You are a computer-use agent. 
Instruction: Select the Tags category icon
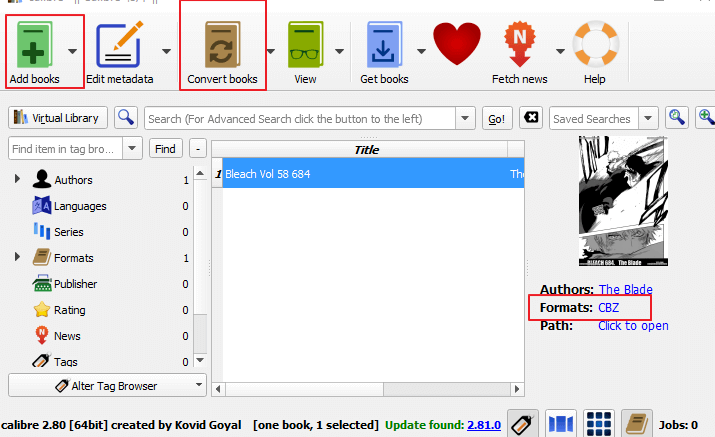coord(41,361)
